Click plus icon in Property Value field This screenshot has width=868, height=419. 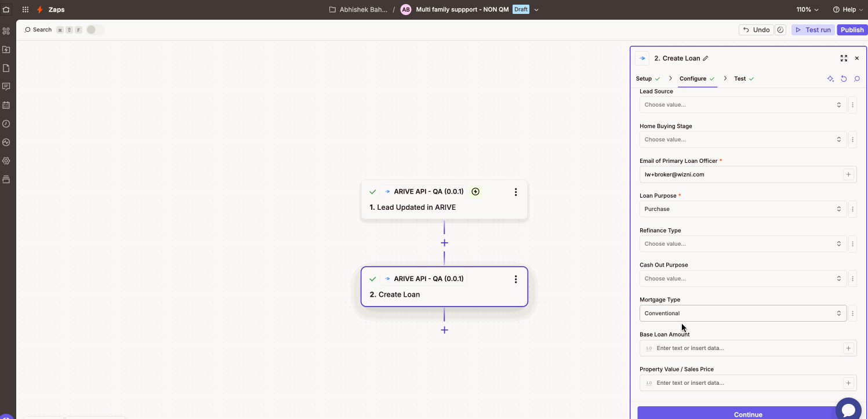[848, 383]
